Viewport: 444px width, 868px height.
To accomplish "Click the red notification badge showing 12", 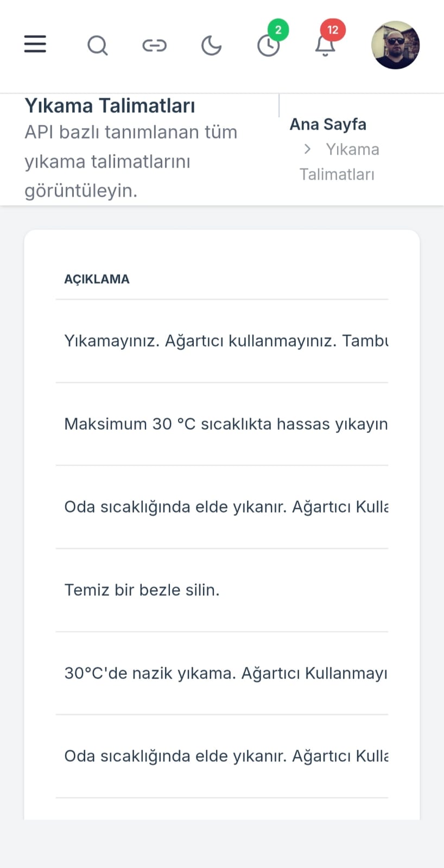I will pyautogui.click(x=333, y=30).
